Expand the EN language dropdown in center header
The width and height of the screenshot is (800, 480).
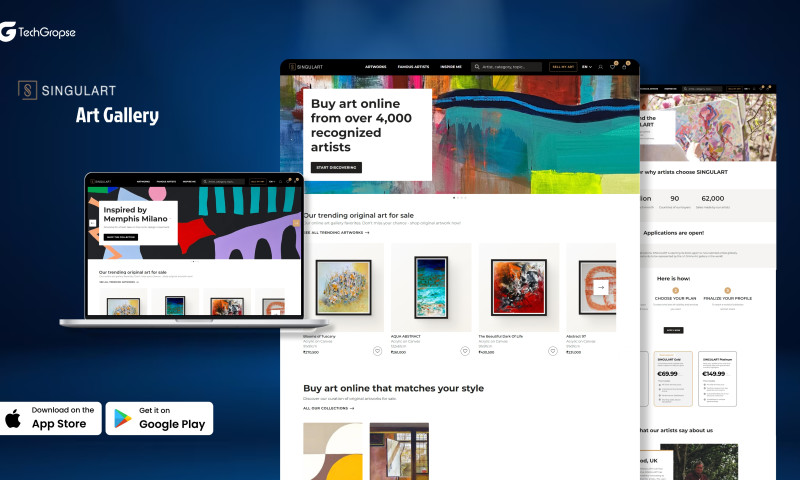pyautogui.click(x=587, y=67)
